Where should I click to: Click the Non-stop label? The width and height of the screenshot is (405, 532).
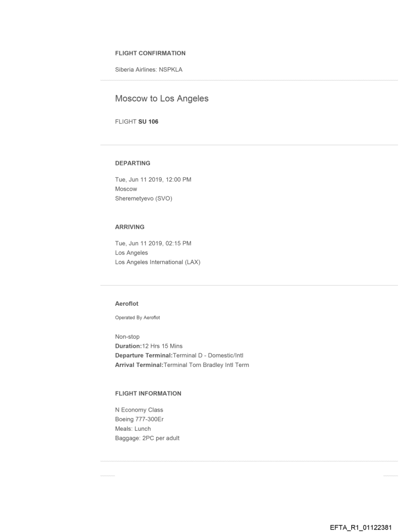pyautogui.click(x=127, y=337)
